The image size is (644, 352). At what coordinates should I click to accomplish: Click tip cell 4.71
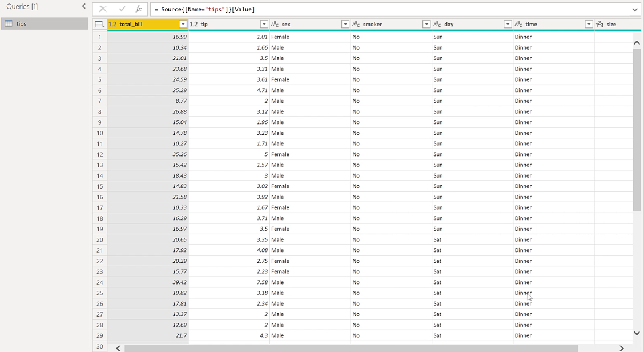(229, 90)
